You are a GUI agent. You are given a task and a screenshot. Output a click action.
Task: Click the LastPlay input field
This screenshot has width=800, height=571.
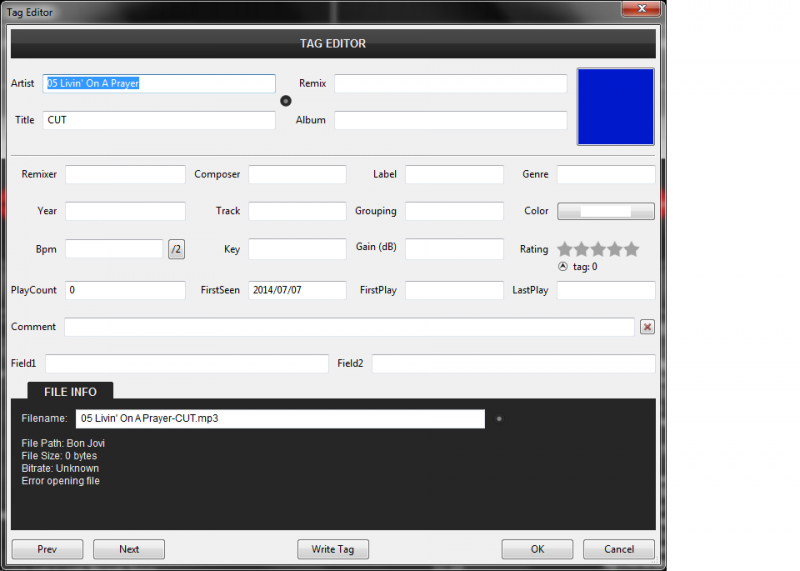click(x=606, y=290)
